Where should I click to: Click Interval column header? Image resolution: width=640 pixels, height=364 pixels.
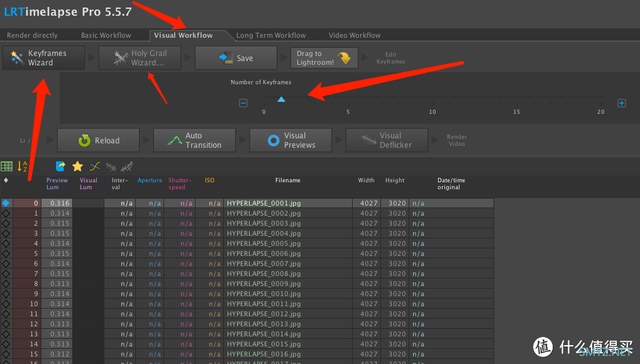click(119, 184)
